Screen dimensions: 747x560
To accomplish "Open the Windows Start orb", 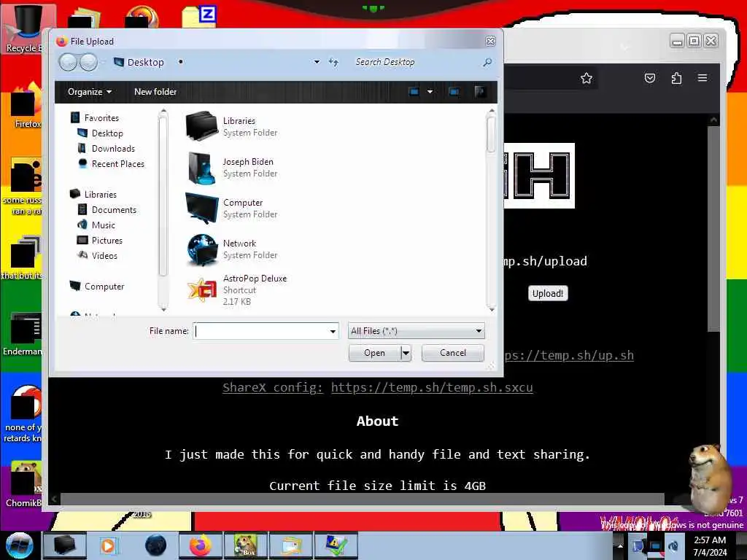I will point(20,545).
